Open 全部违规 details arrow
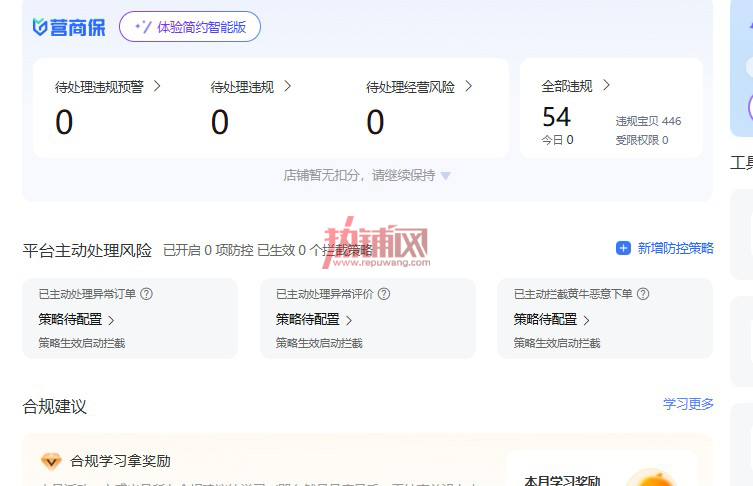Viewport: 753px width, 486px height. [606, 85]
